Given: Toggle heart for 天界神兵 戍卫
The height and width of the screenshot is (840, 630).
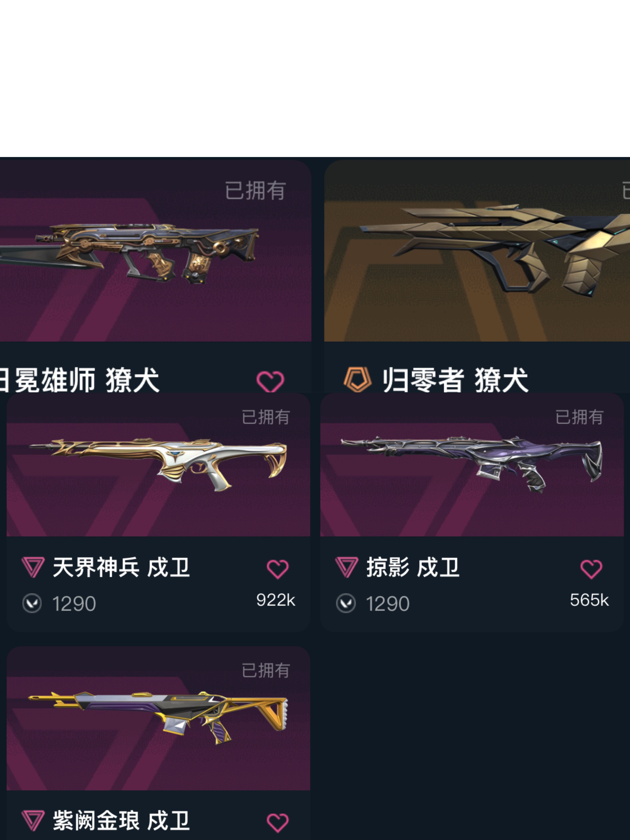Looking at the screenshot, I should 278,569.
